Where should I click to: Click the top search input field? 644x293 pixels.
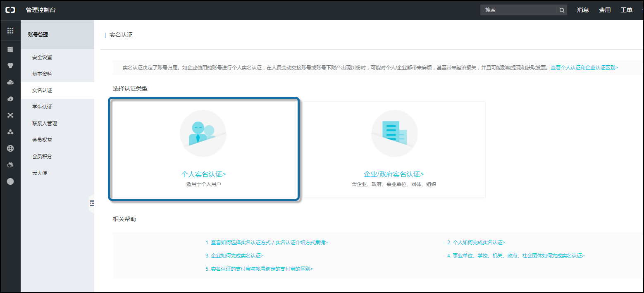(x=518, y=10)
